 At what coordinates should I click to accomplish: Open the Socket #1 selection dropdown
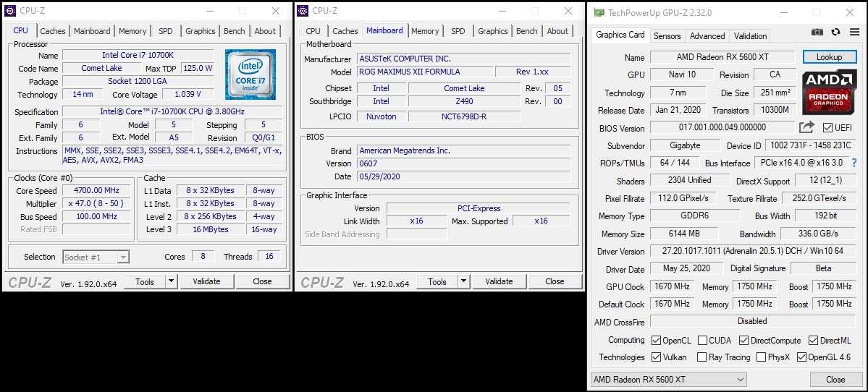pyautogui.click(x=96, y=257)
